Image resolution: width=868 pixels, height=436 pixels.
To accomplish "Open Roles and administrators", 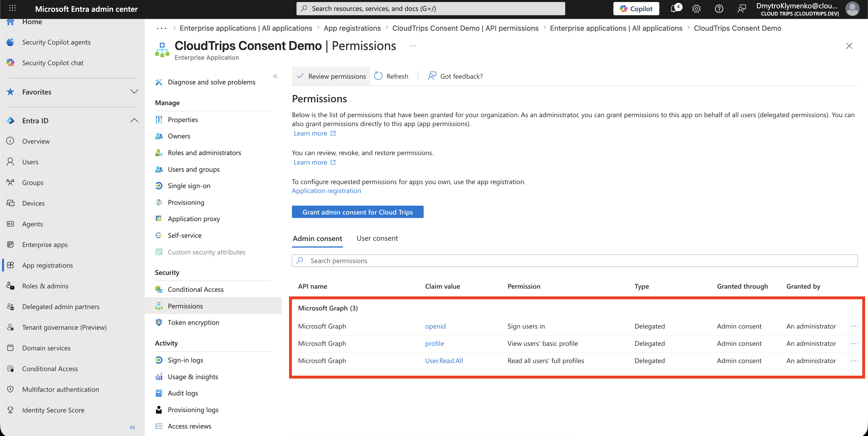I will point(205,153).
